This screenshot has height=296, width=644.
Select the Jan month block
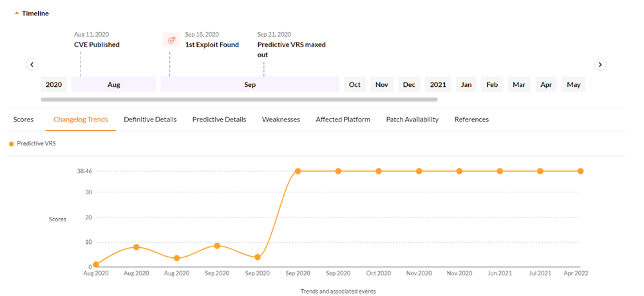(x=466, y=84)
